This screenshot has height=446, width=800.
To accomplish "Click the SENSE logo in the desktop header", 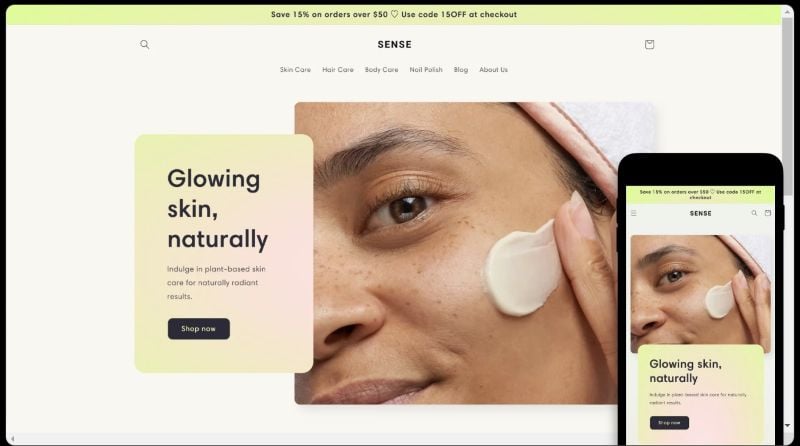I will [394, 44].
